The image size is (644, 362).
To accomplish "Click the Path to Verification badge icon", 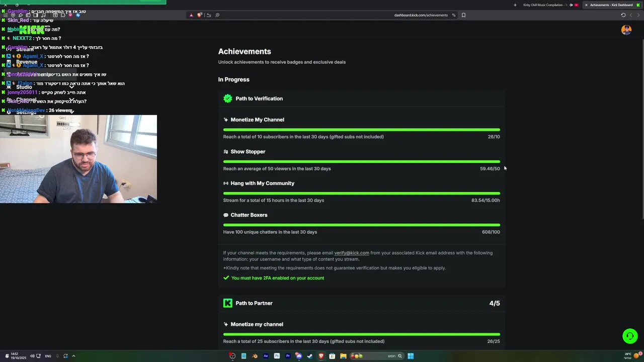I will (228, 99).
